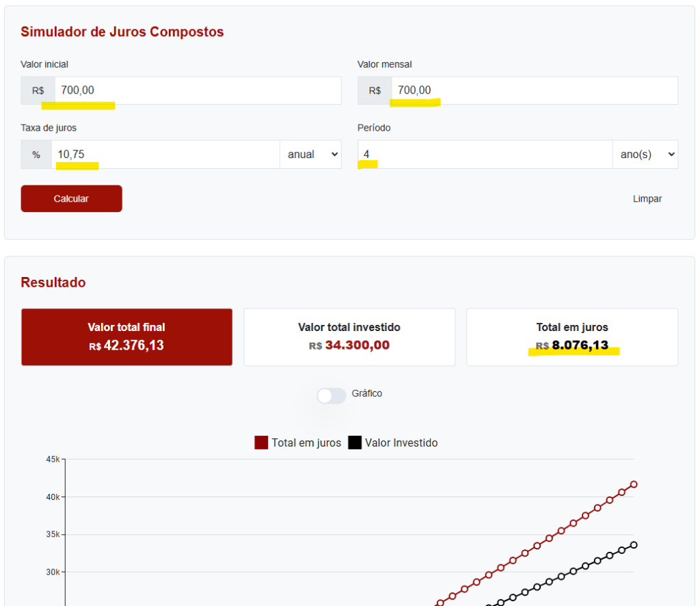Click the Período input field
The image size is (700, 606).
coord(485,155)
